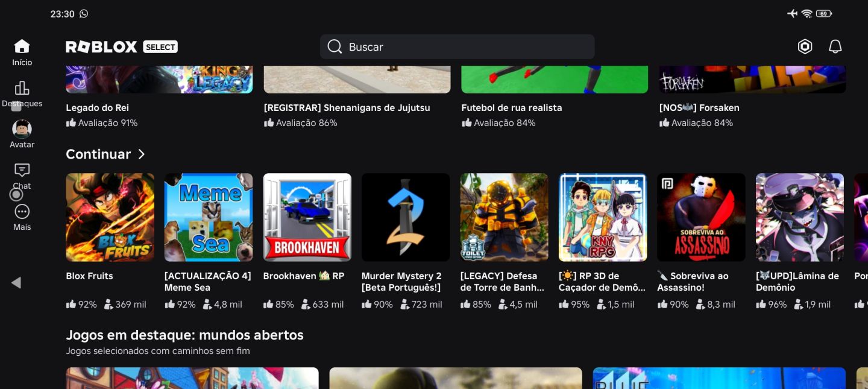
Task: Open the Murder Mystery 2 thumbnail
Action: tap(406, 217)
